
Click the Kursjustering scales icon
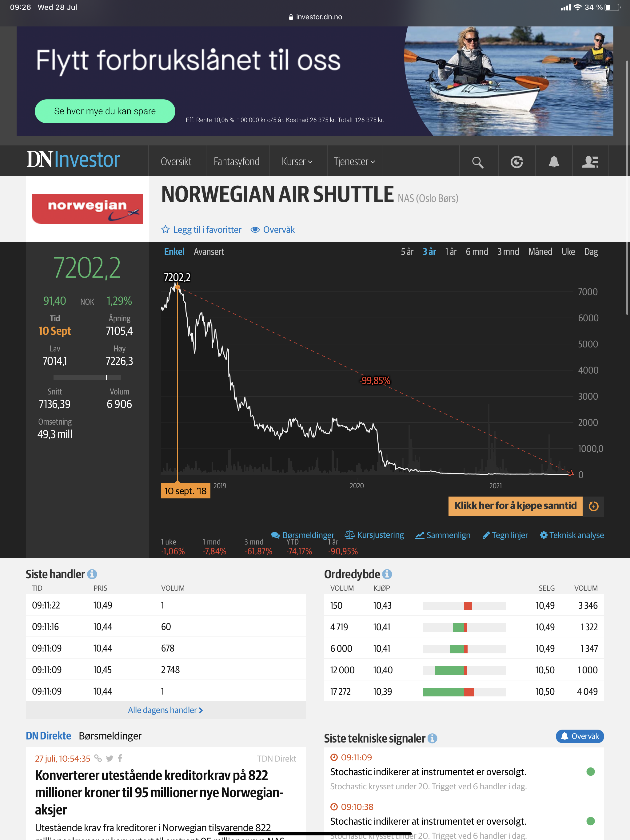pyautogui.click(x=349, y=535)
